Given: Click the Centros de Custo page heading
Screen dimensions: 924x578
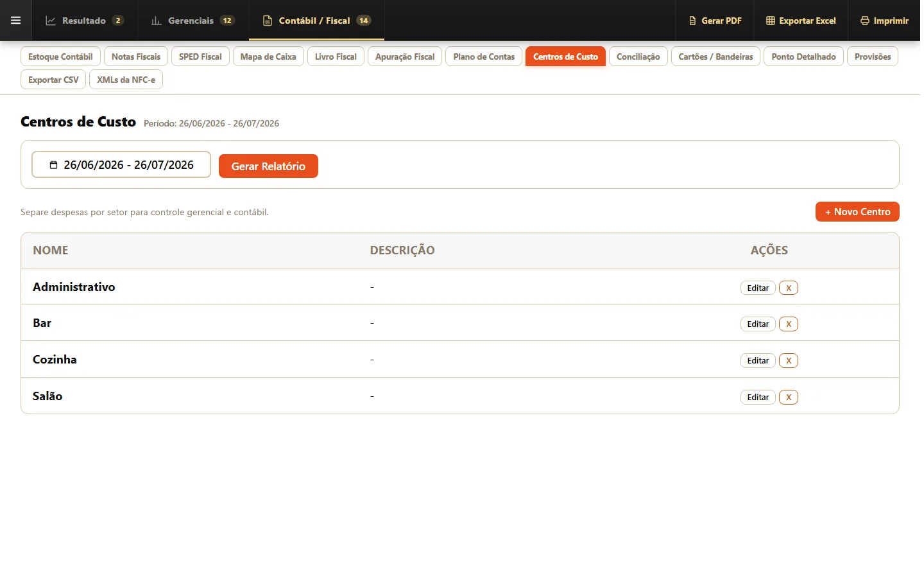Looking at the screenshot, I should (78, 122).
